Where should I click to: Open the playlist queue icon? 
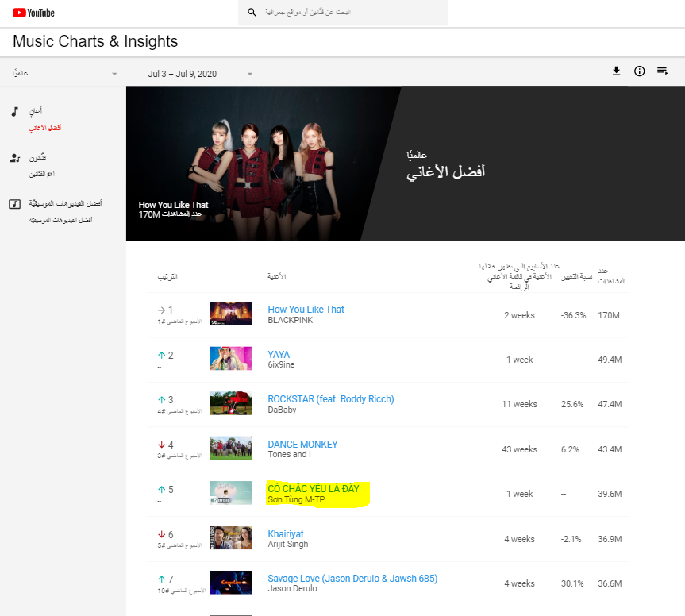tap(662, 71)
